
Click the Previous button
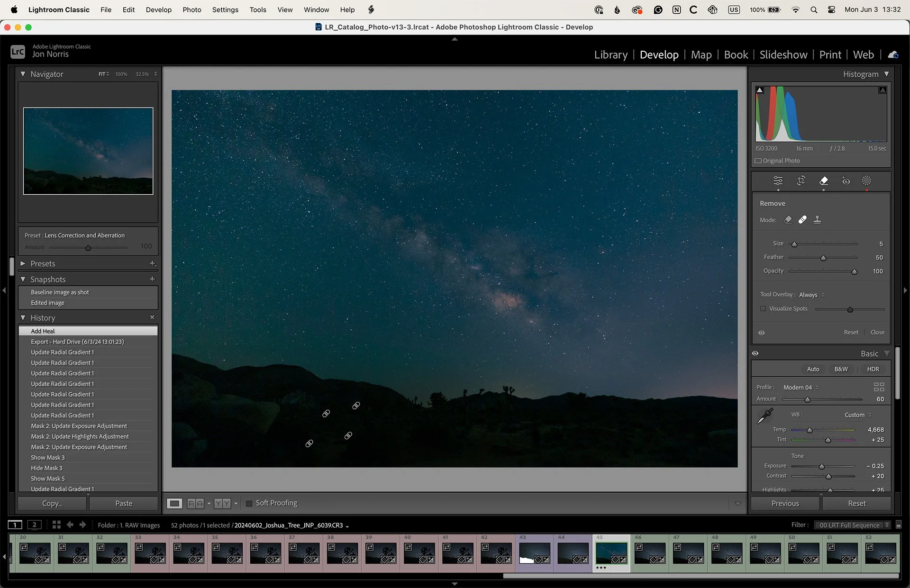pyautogui.click(x=785, y=503)
